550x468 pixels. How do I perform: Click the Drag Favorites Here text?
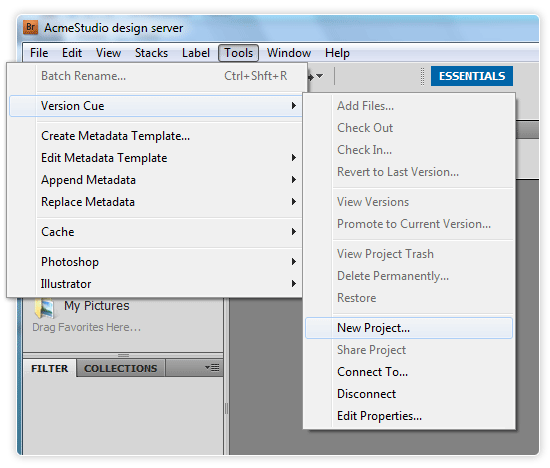pos(86,327)
